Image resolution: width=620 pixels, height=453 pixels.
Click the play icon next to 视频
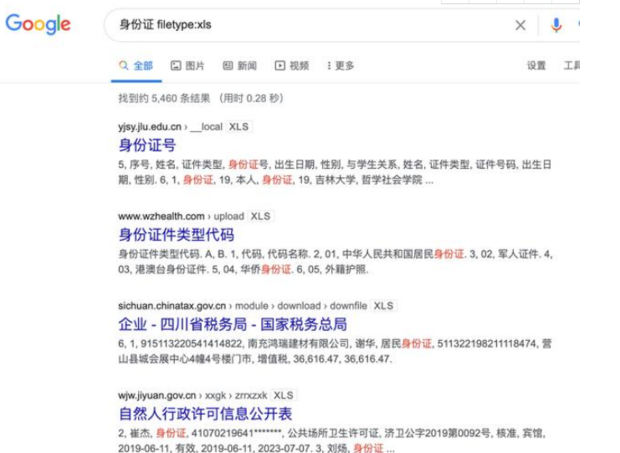(x=280, y=65)
